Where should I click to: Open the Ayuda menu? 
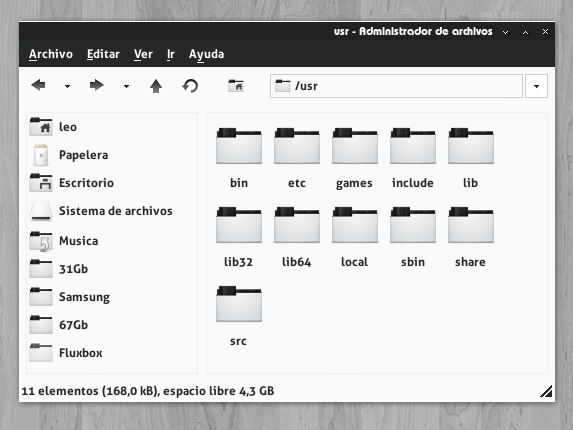click(206, 54)
